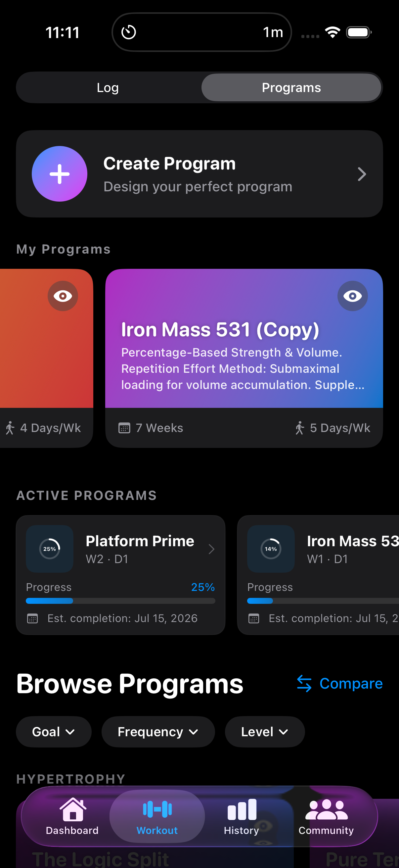Expand the Level filter dropdown

[x=265, y=732]
